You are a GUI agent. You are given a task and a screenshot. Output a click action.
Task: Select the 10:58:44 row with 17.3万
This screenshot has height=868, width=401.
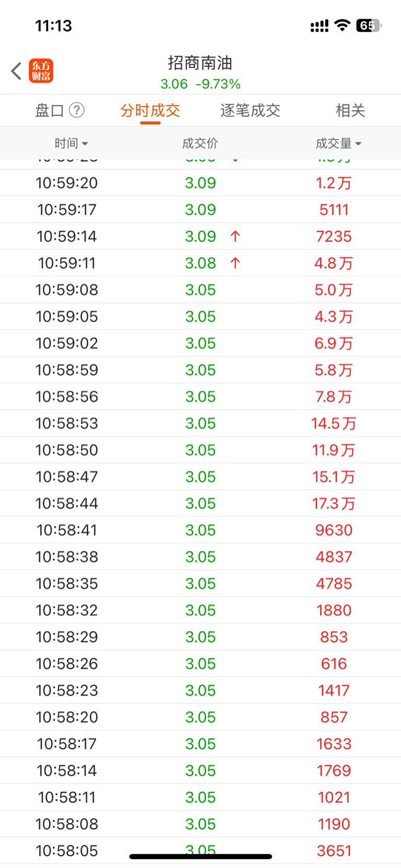[x=200, y=503]
